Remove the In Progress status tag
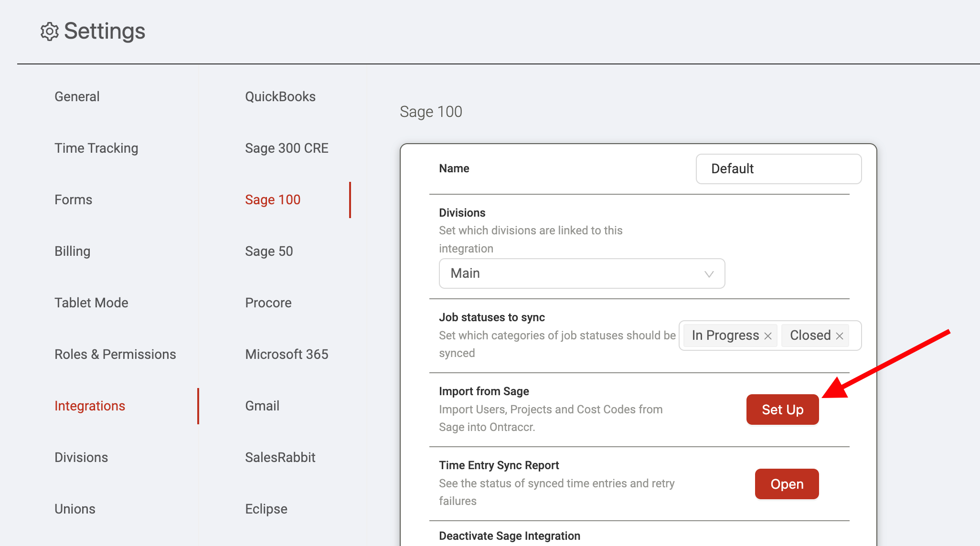980x546 pixels. point(768,336)
